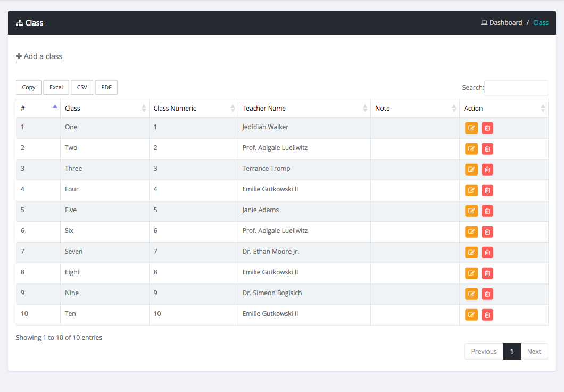Sort by the Teacher Name column header
The width and height of the screenshot is (564, 392).
(x=304, y=109)
